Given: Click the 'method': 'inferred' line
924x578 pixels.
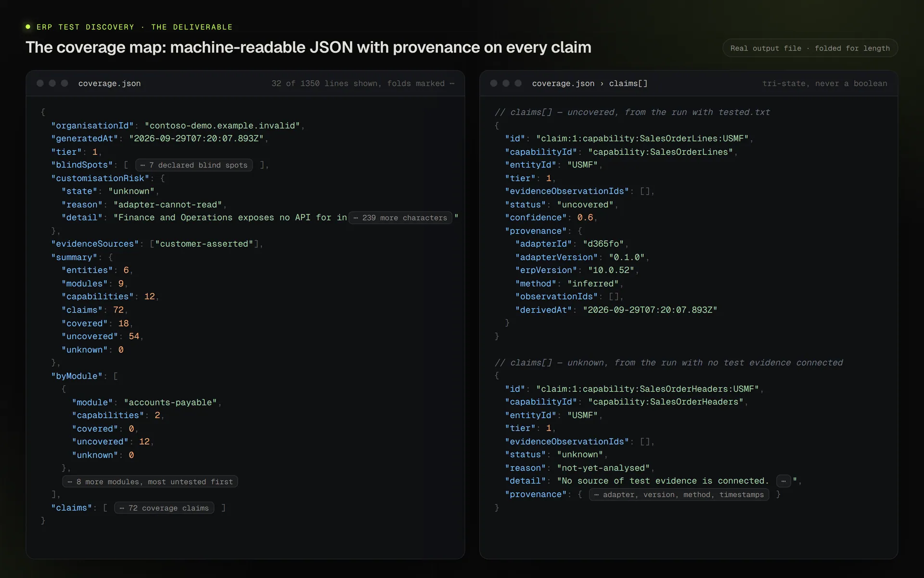Looking at the screenshot, I should [x=569, y=284].
